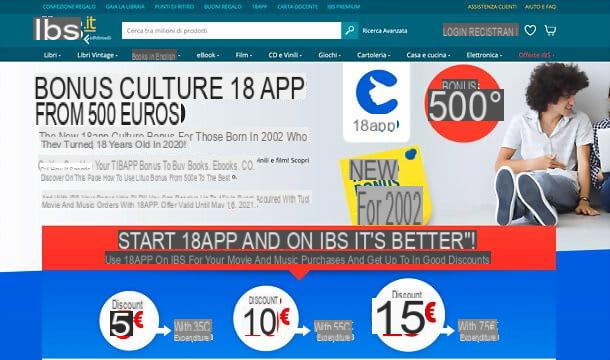Viewport: 610px width, 360px height.
Task: Click the Discount 10€ circle badge
Action: click(266, 318)
